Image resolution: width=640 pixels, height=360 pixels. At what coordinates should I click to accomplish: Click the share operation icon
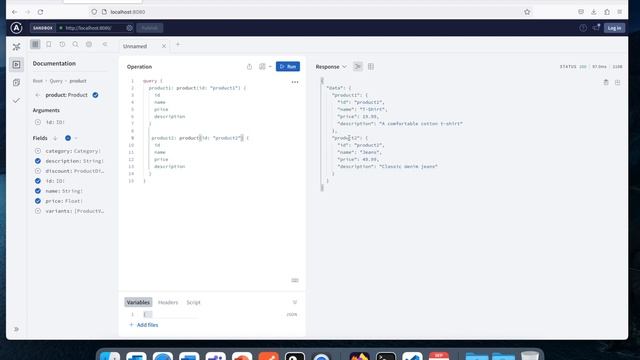click(249, 67)
